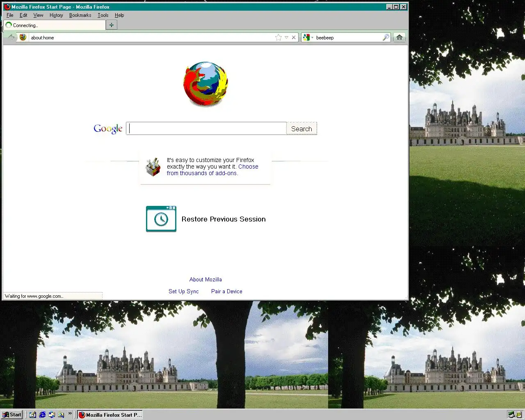
Task: Click the site identity icon beside about:home
Action: pyautogui.click(x=23, y=37)
